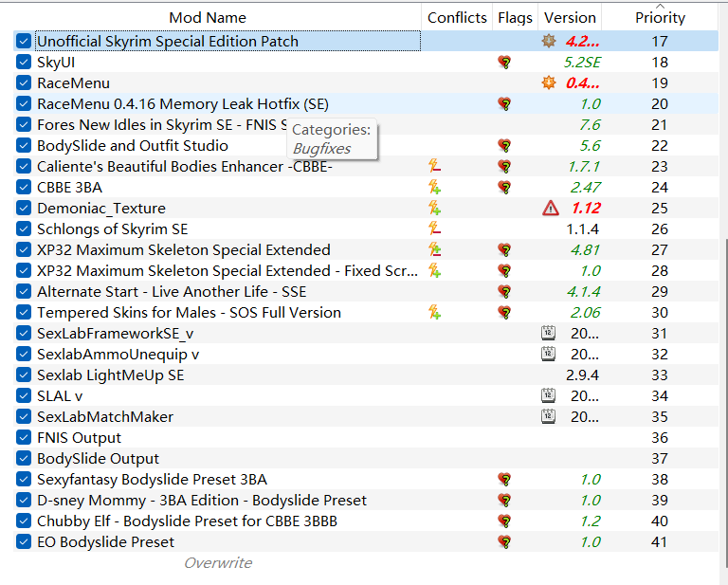This screenshot has width=728, height=585.
Task: Click the flag icon in SkyUI row
Action: (504, 63)
